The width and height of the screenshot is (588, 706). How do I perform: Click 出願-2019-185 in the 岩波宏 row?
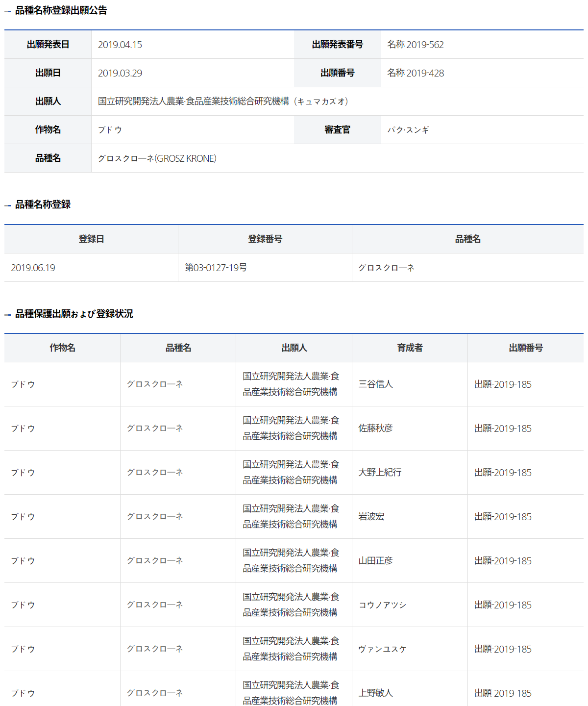tap(503, 517)
